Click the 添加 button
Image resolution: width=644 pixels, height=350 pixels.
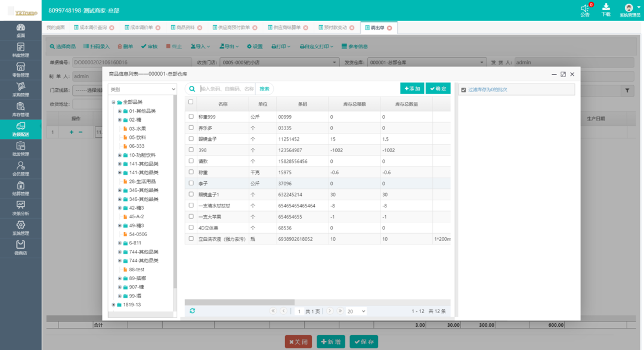point(411,89)
